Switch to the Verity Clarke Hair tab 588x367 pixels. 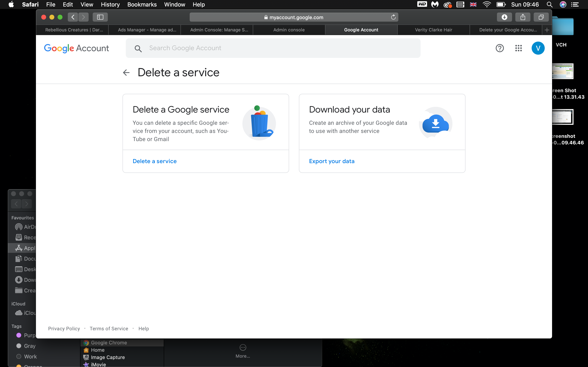[433, 30]
